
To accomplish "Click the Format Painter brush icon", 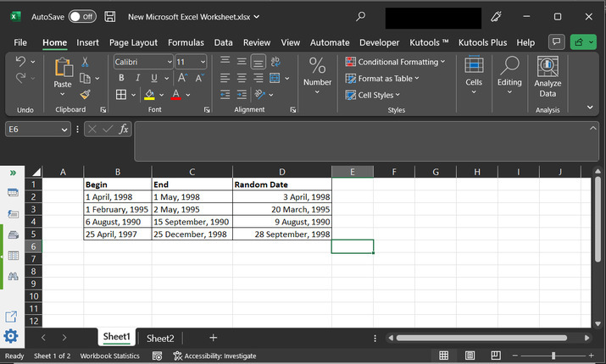I will [x=85, y=94].
